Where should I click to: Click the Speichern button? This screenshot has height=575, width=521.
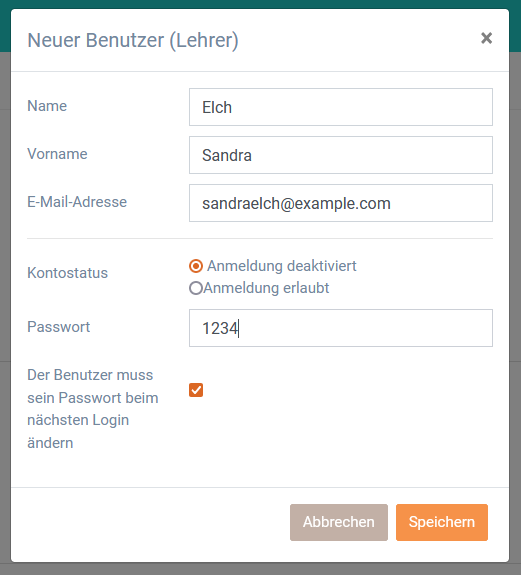(x=442, y=522)
